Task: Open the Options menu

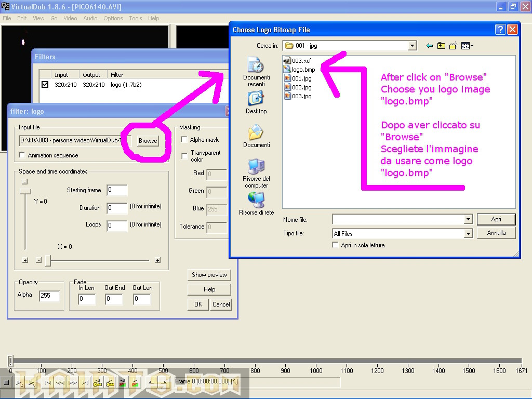Action: (113, 18)
